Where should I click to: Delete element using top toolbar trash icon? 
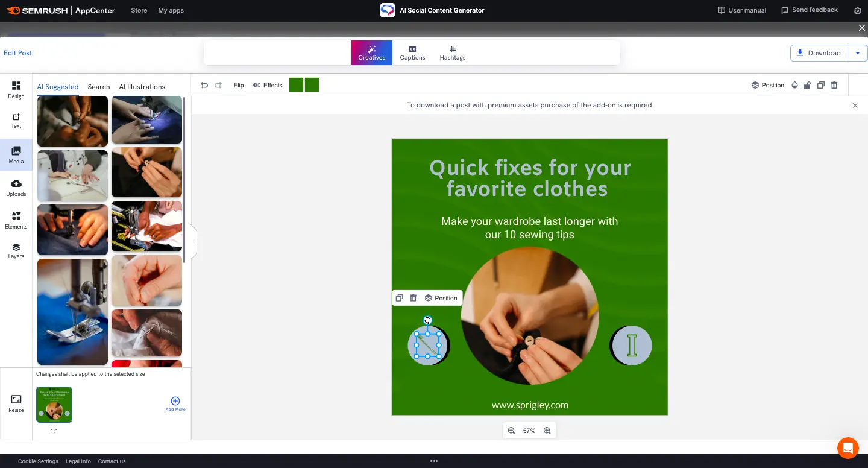tap(834, 85)
